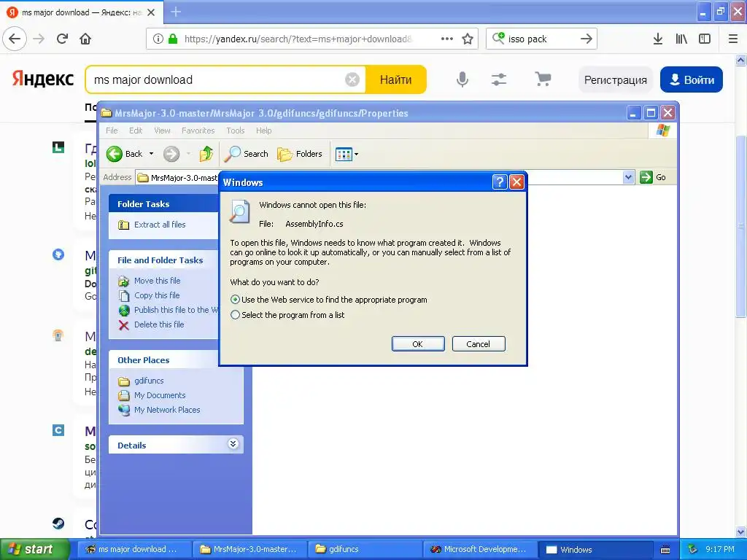The height and width of the screenshot is (560, 747).
Task: Go back in Firefox browser history
Action: [15, 39]
